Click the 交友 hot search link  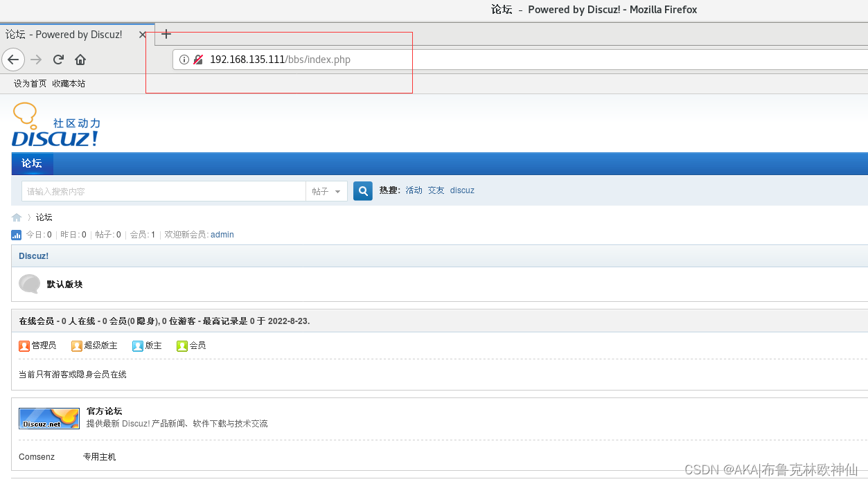tap(436, 190)
